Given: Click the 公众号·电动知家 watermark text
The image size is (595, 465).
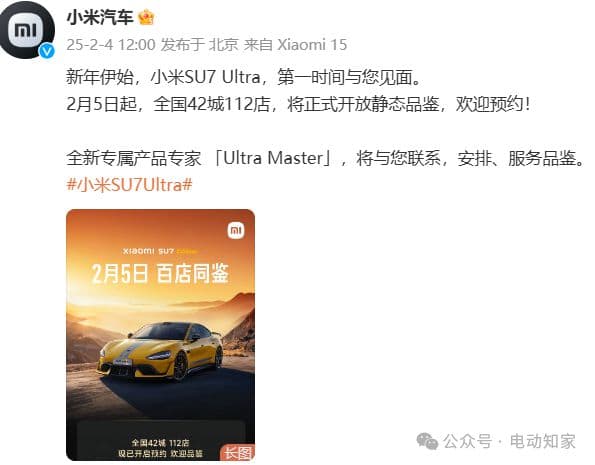Looking at the screenshot, I should [x=510, y=441].
